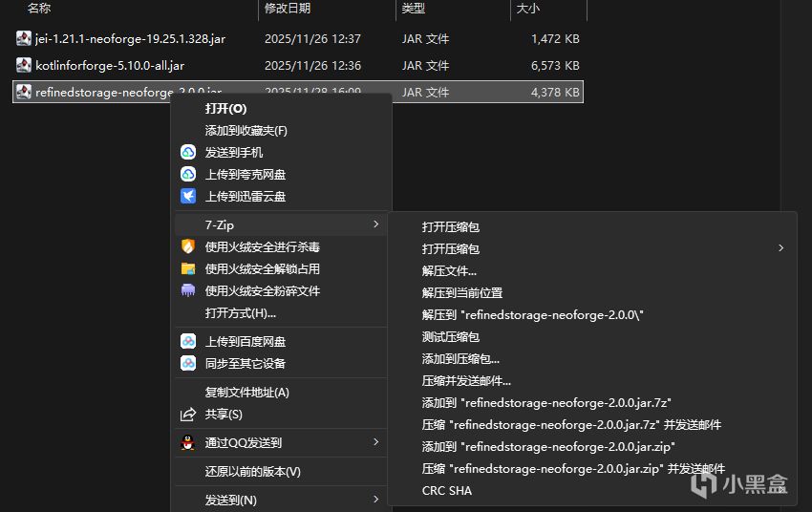Choose 压缩并发送邮件...
Viewport: 812px width, 512px height.
(x=466, y=380)
